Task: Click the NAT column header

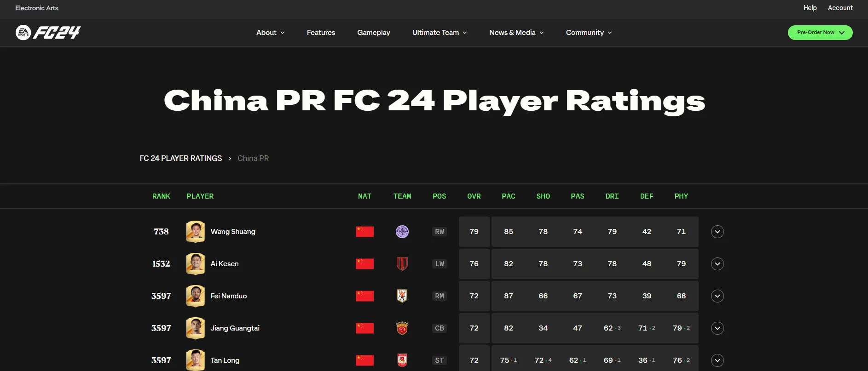Action: click(365, 196)
